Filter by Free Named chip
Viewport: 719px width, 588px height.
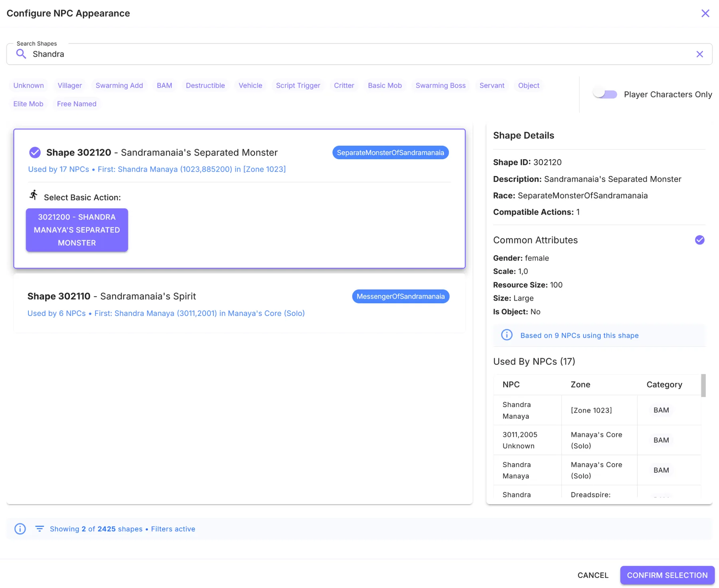click(x=77, y=104)
